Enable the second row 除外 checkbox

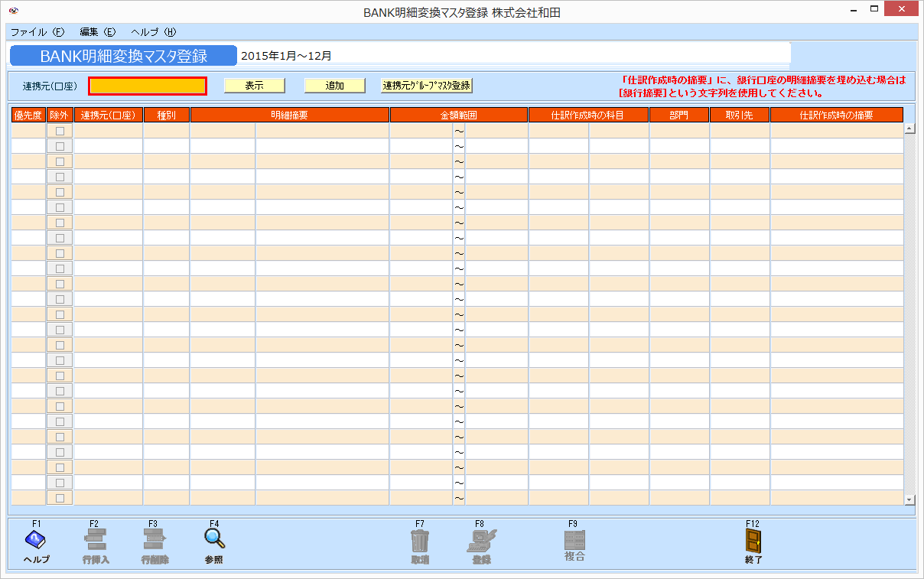[x=59, y=145]
